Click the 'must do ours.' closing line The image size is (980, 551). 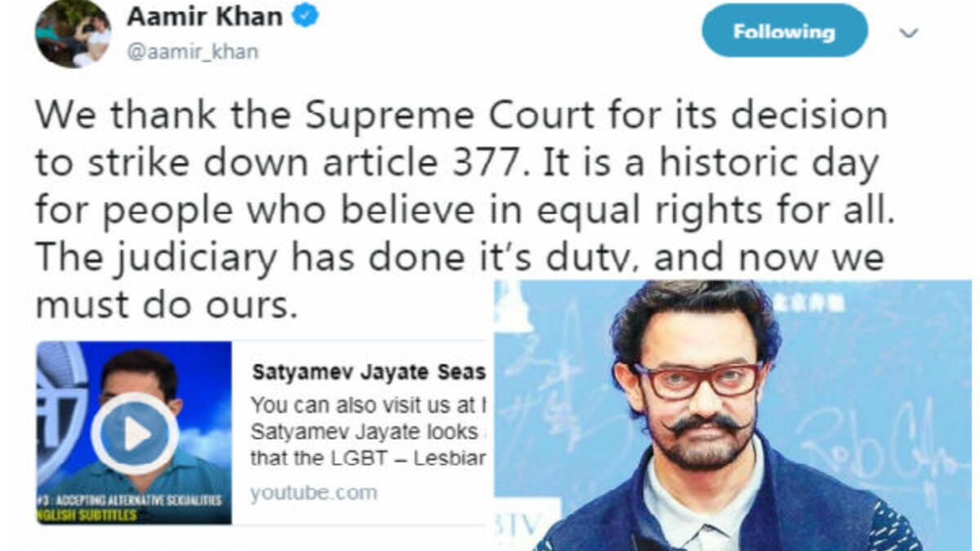click(x=163, y=304)
